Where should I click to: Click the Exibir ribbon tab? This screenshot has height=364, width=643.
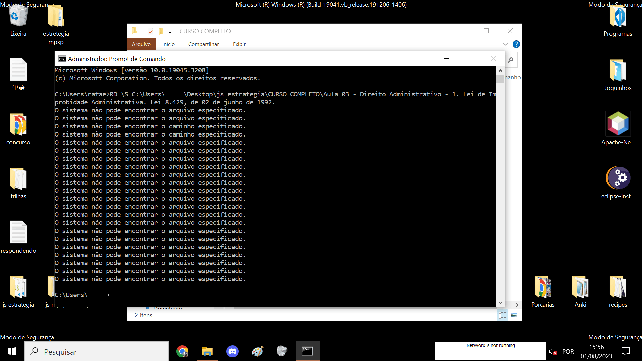click(x=239, y=44)
